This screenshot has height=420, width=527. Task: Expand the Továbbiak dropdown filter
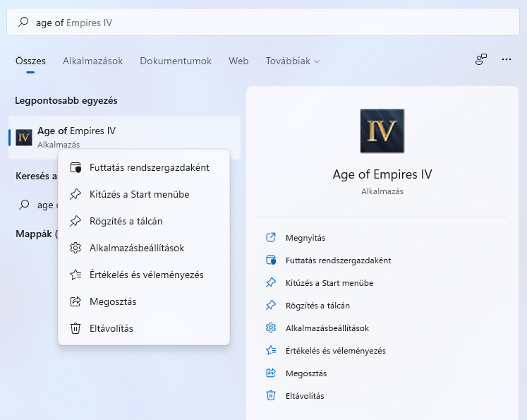[292, 61]
